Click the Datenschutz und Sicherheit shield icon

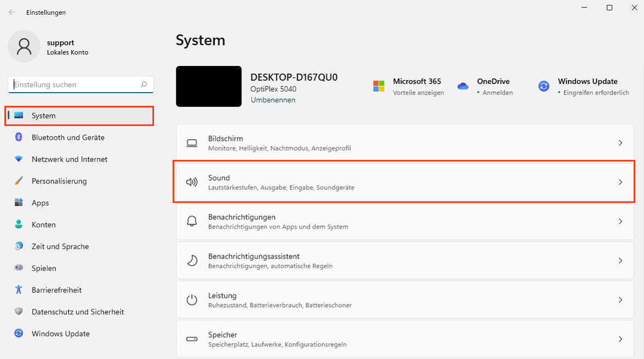pyautogui.click(x=19, y=312)
